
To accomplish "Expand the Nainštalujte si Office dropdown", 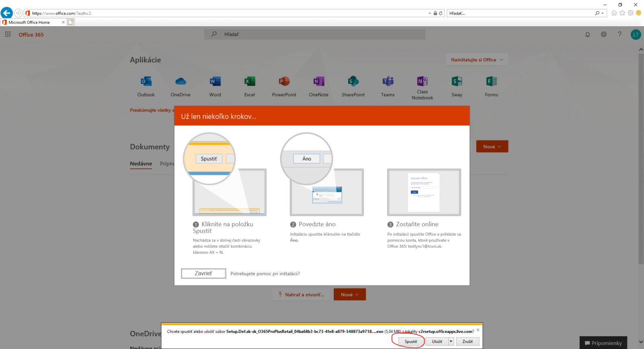I will [x=477, y=60].
